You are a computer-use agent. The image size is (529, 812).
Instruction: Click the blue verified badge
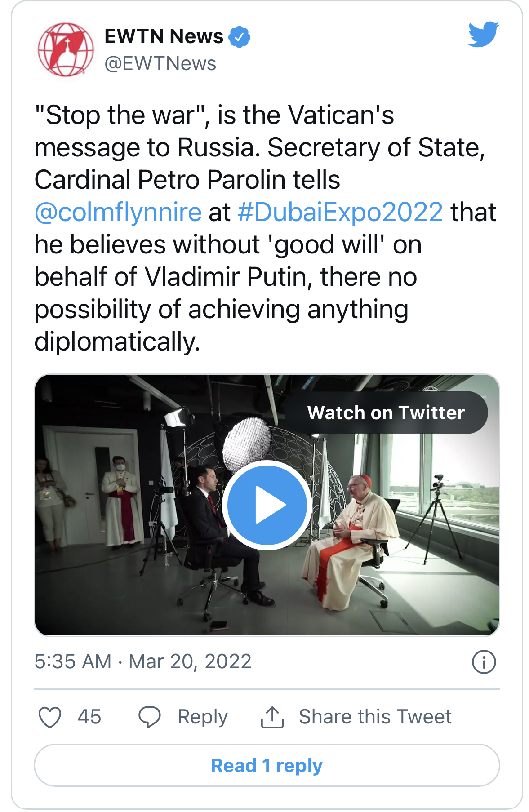tap(240, 37)
